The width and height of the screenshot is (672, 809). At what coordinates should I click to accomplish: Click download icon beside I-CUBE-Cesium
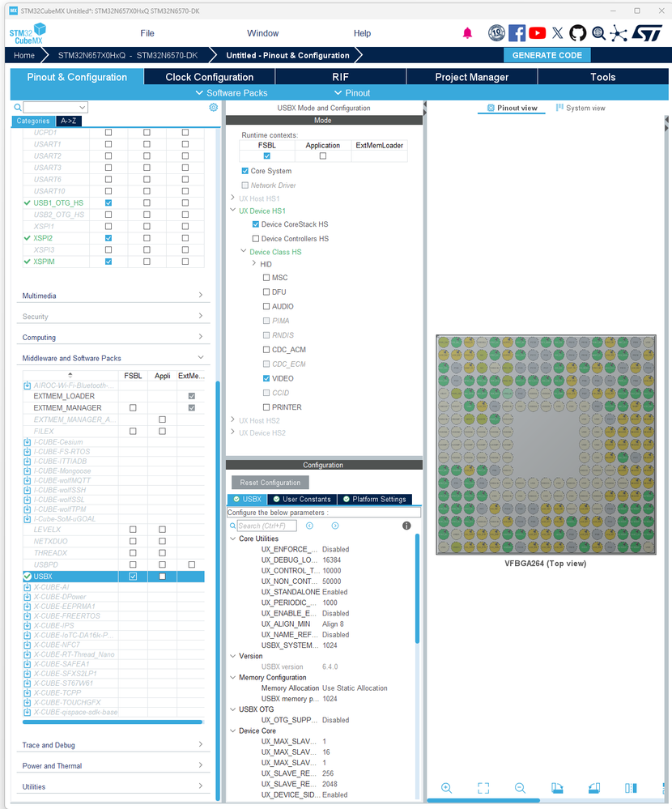coord(28,442)
